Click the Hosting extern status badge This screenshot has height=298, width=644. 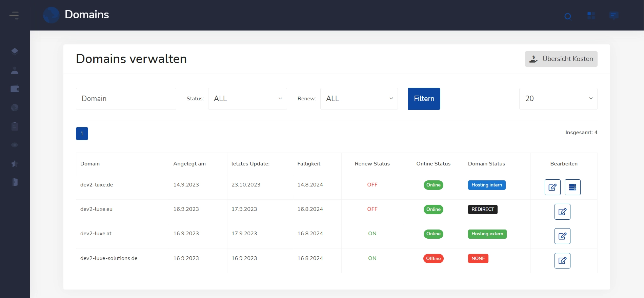point(487,234)
